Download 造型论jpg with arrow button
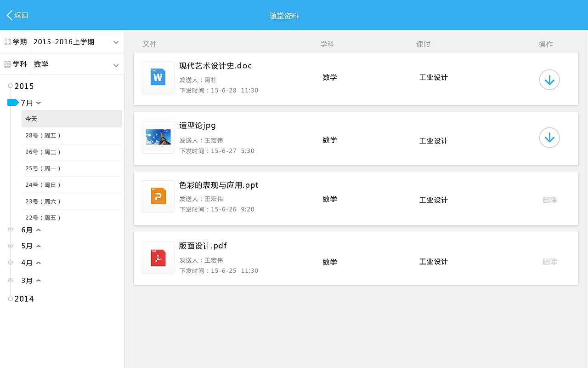Viewport: 588px width, 368px height. click(549, 138)
